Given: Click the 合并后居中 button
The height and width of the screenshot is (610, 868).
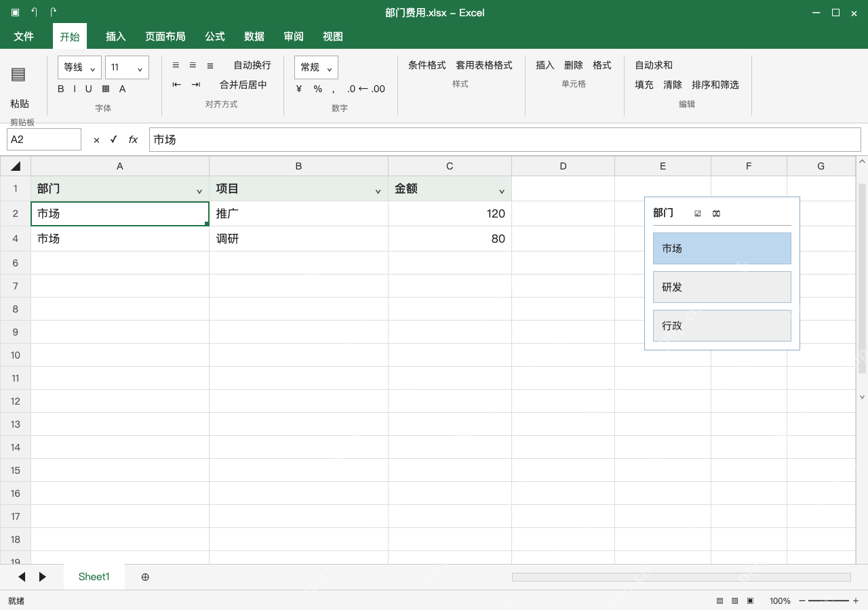Looking at the screenshot, I should pos(243,85).
